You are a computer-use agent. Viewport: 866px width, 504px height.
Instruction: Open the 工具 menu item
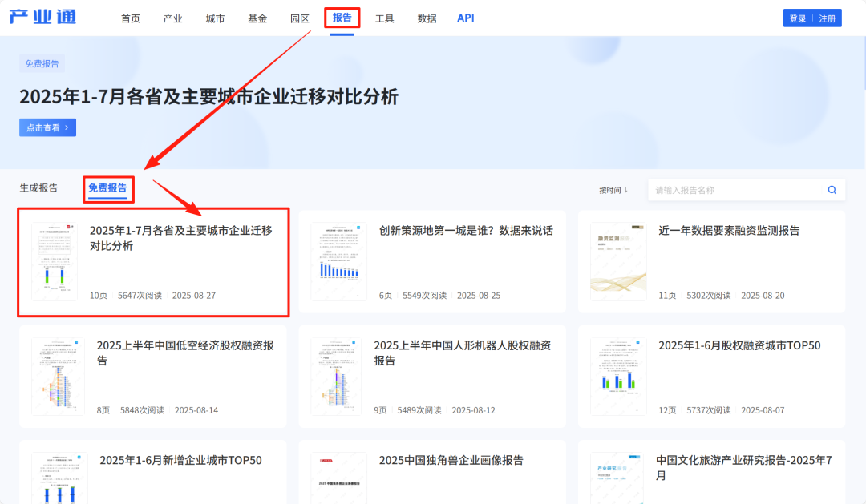click(384, 18)
